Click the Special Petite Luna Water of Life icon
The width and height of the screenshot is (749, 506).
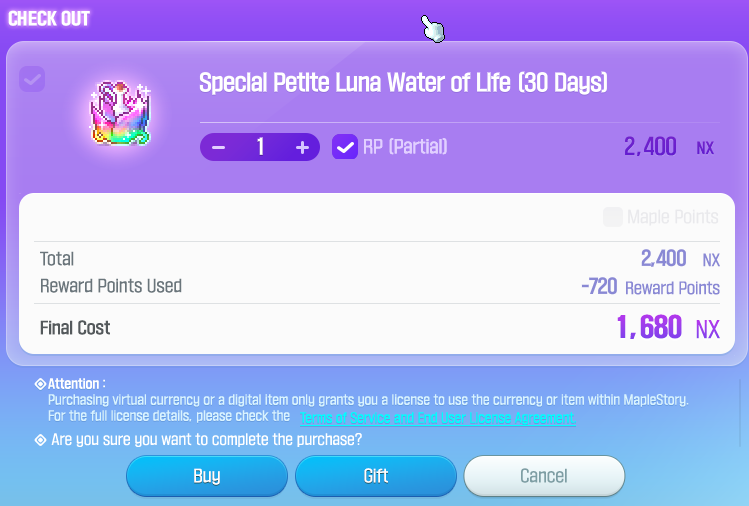[x=120, y=113]
